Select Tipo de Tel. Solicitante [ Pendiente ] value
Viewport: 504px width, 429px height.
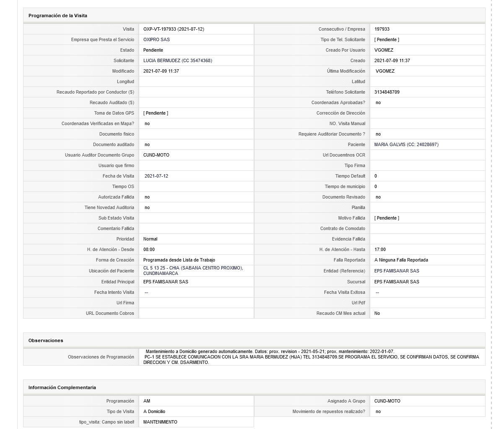click(387, 39)
